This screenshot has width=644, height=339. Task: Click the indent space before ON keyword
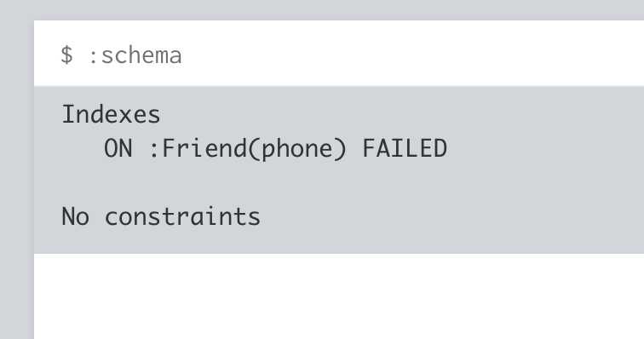83,148
